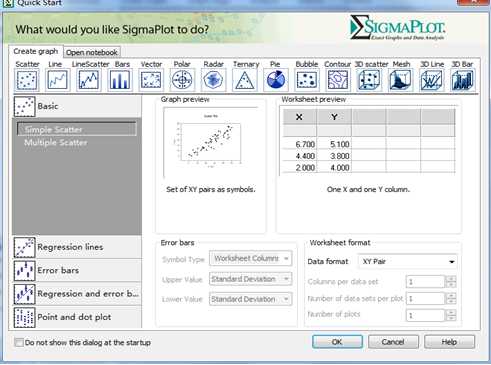Click the Graph preview thumbnail
The width and height of the screenshot is (491, 365).
click(211, 142)
